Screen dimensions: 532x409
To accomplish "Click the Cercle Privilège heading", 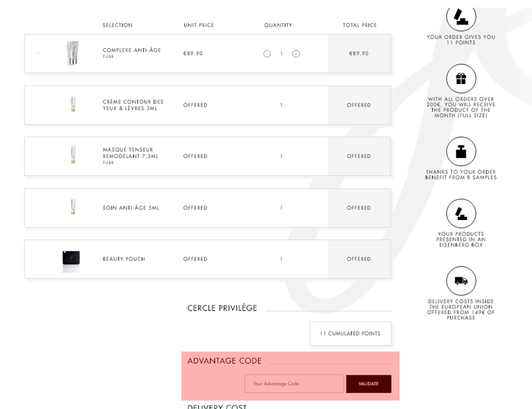I will [222, 308].
